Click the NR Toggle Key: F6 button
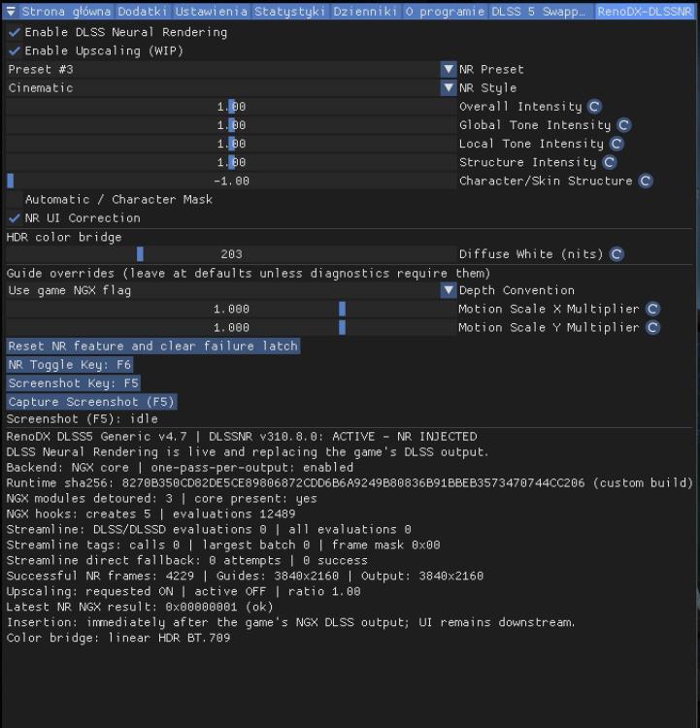Screen dimensions: 700x728 pos(70,365)
